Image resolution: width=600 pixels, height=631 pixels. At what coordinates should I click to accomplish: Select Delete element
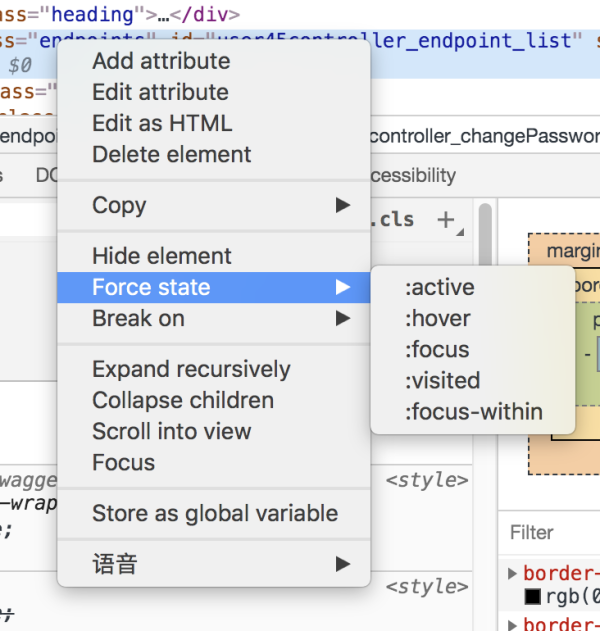(x=214, y=155)
